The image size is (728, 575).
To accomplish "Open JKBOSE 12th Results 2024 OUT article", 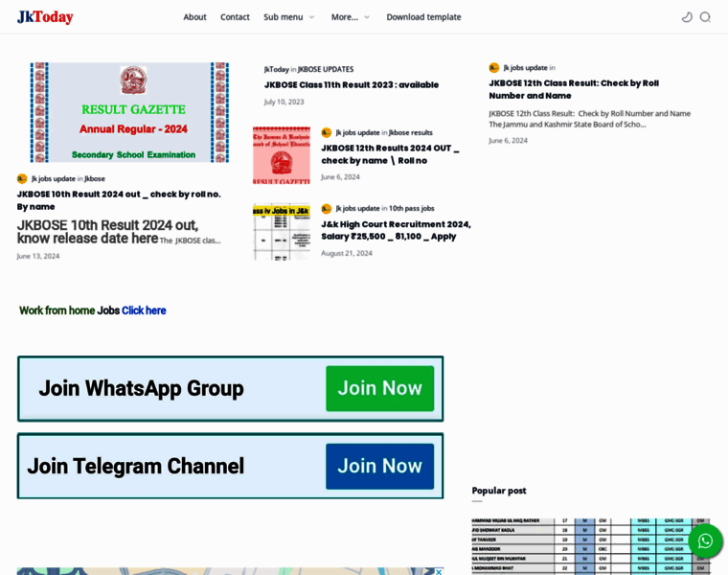I will 390,154.
